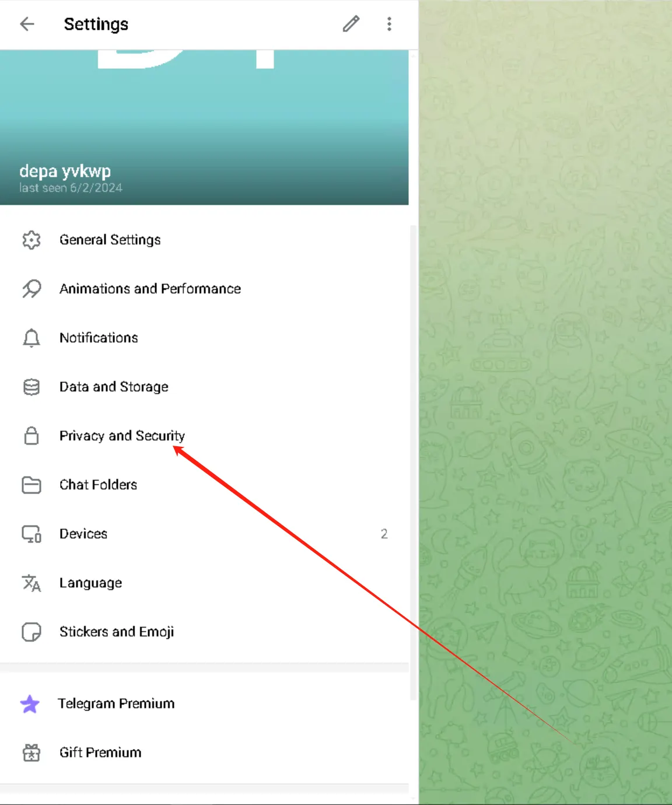672x805 pixels.
Task: Click the Animations and Performance rocket icon
Action: [32, 289]
